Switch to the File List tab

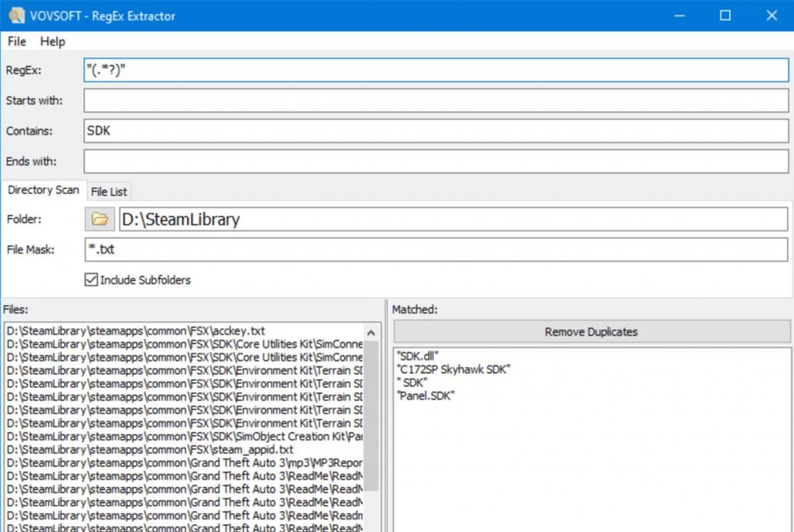[x=109, y=192]
